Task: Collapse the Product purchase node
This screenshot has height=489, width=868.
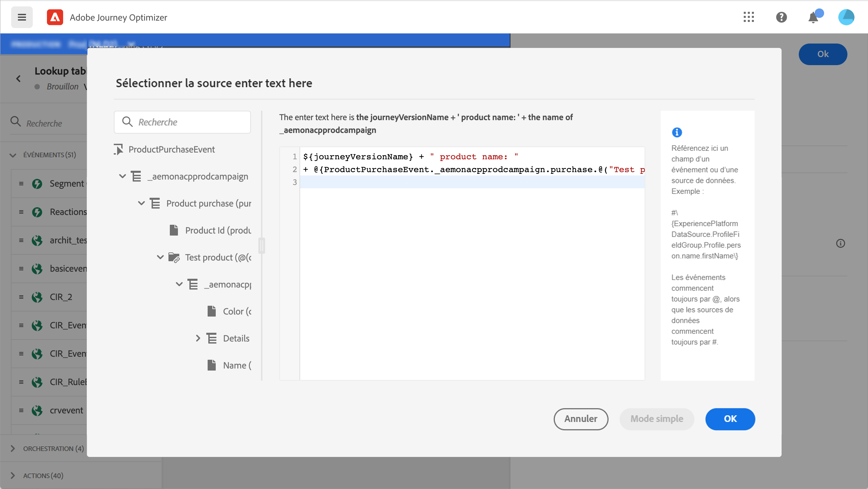Action: pyautogui.click(x=141, y=203)
